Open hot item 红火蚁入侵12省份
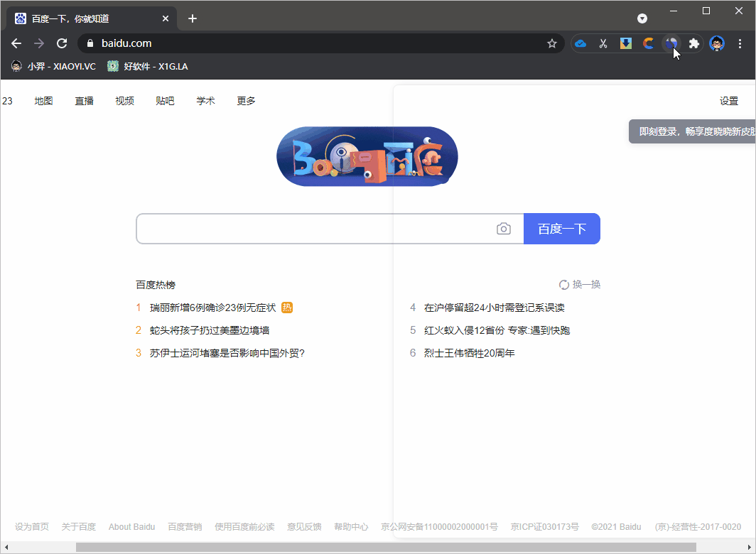The image size is (756, 554). pos(497,330)
